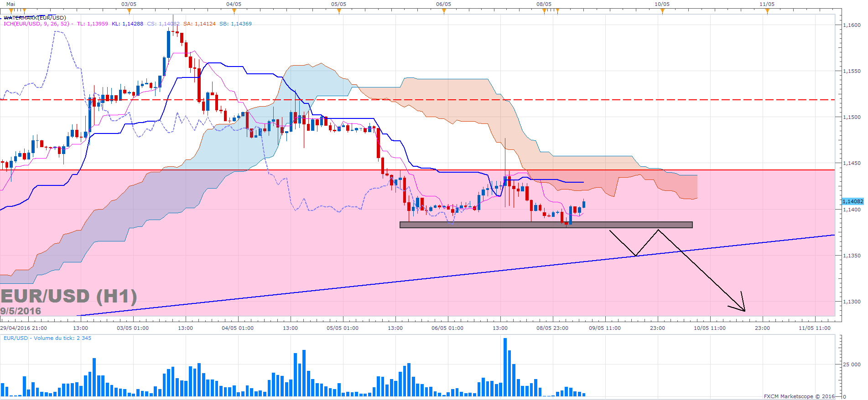868x400 pixels.
Task: Click the large EUR/USD (H1) watermark text
Action: pyautogui.click(x=68, y=297)
